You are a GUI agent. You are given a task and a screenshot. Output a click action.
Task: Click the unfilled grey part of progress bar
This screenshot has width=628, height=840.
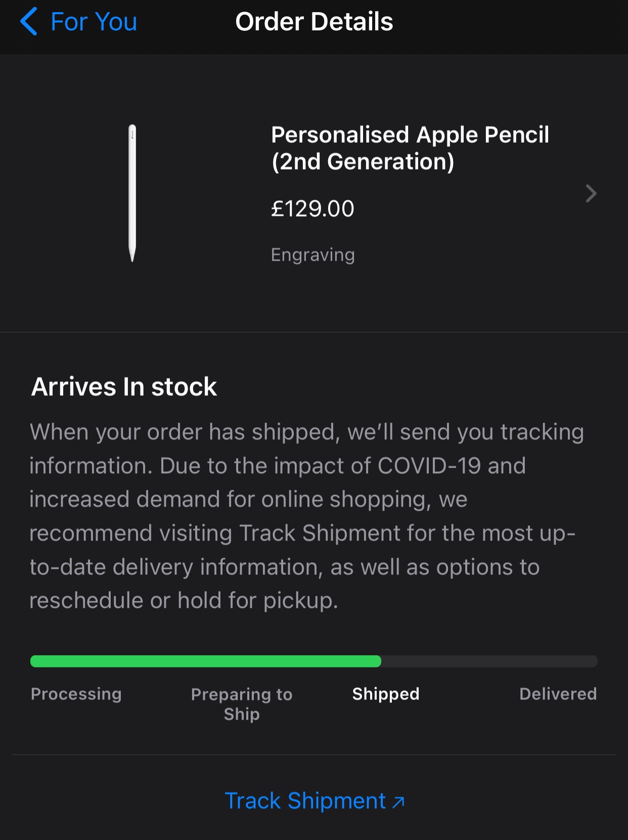coord(489,661)
